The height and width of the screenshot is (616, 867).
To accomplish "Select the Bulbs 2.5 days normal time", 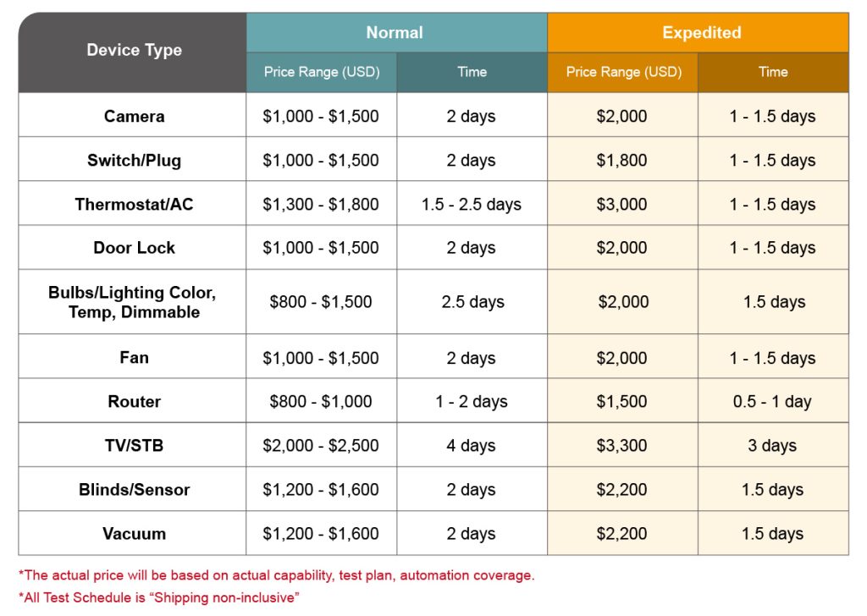I will 472,301.
